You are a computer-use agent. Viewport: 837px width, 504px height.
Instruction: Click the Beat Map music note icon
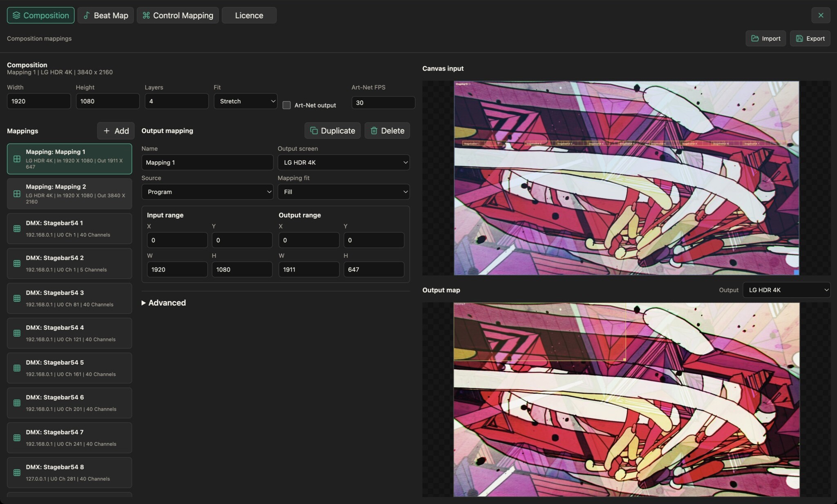tap(87, 16)
